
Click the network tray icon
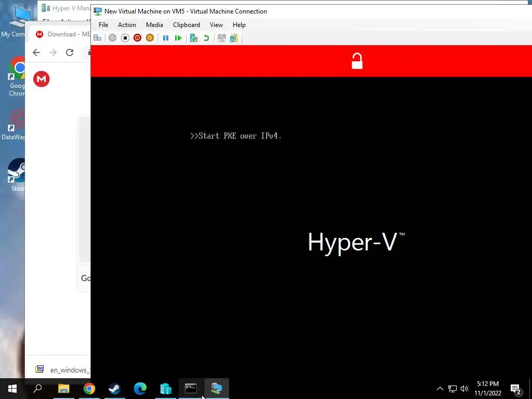(453, 389)
